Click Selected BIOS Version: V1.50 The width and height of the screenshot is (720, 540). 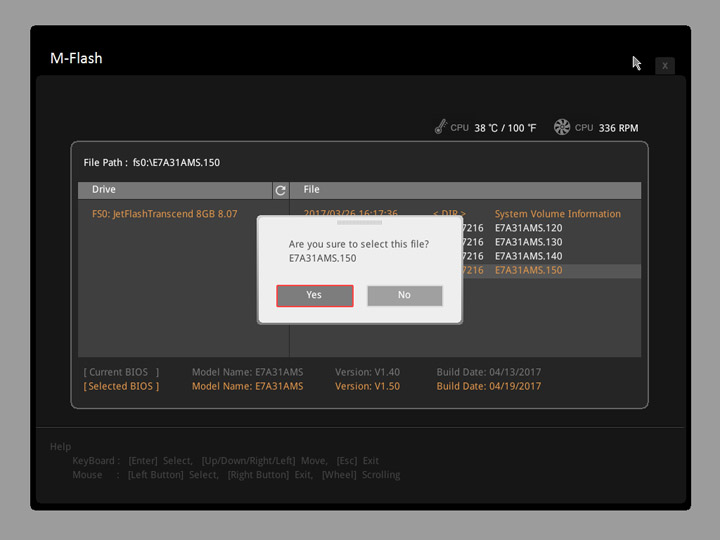pyautogui.click(x=367, y=386)
